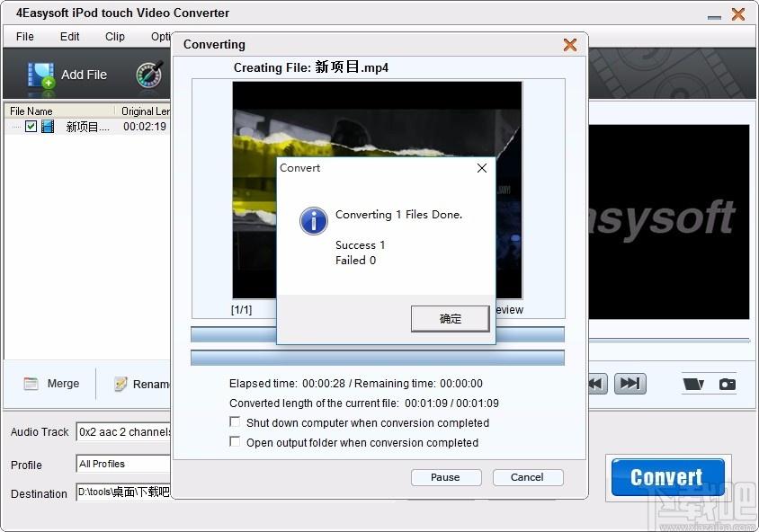Open the Audio Track combo box
The width and height of the screenshot is (759, 532).
123,432
